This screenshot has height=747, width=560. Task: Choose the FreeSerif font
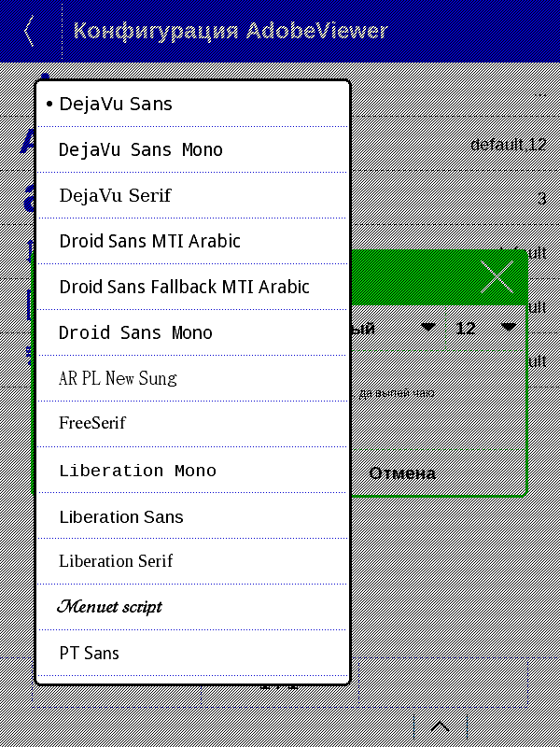[193, 424]
